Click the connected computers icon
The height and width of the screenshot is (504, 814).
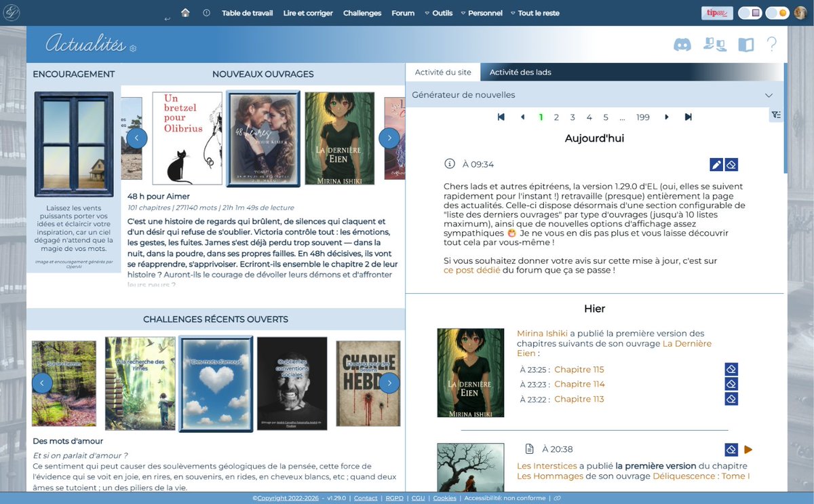pos(714,45)
